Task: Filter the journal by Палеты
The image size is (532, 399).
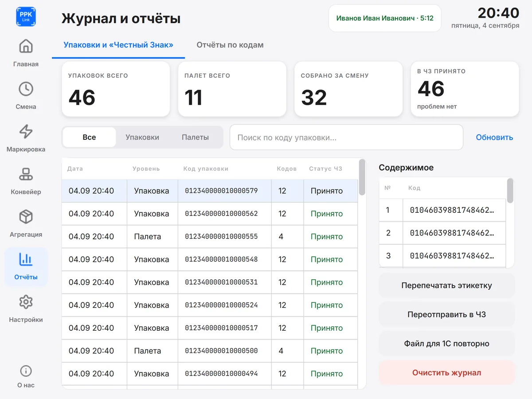Action: 195,137
